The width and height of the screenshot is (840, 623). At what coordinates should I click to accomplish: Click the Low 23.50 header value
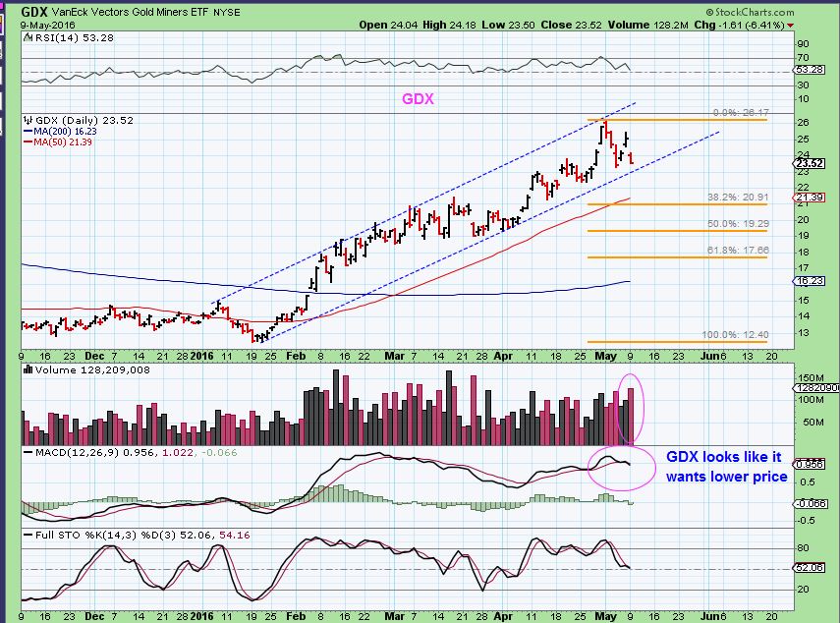point(508,25)
